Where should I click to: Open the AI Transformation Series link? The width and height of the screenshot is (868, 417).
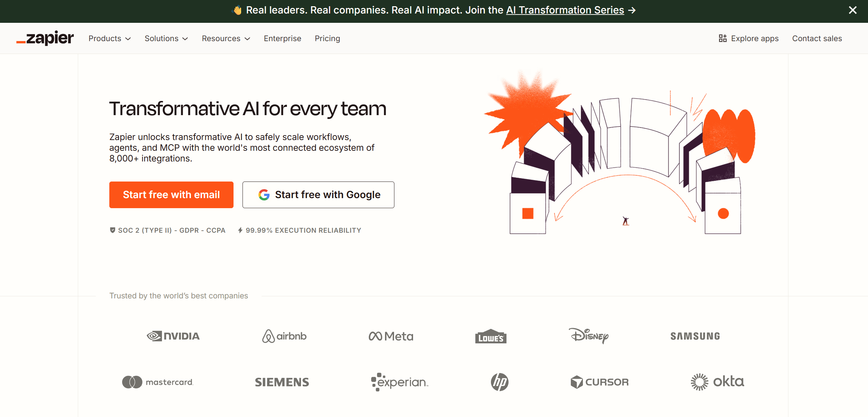(x=565, y=10)
